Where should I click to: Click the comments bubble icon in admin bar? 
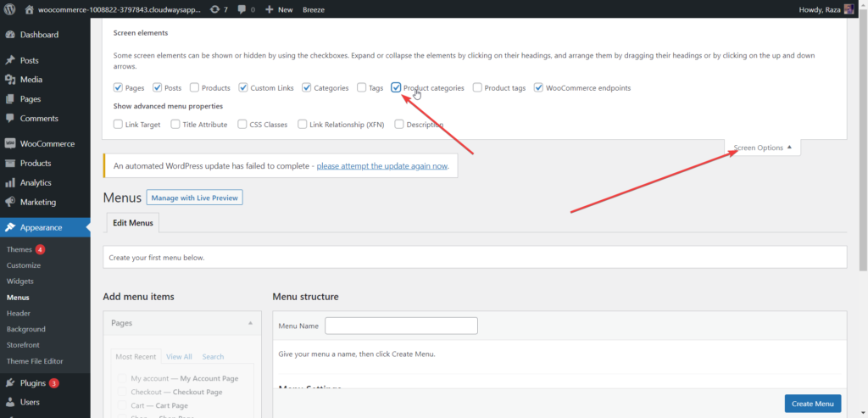click(x=243, y=9)
